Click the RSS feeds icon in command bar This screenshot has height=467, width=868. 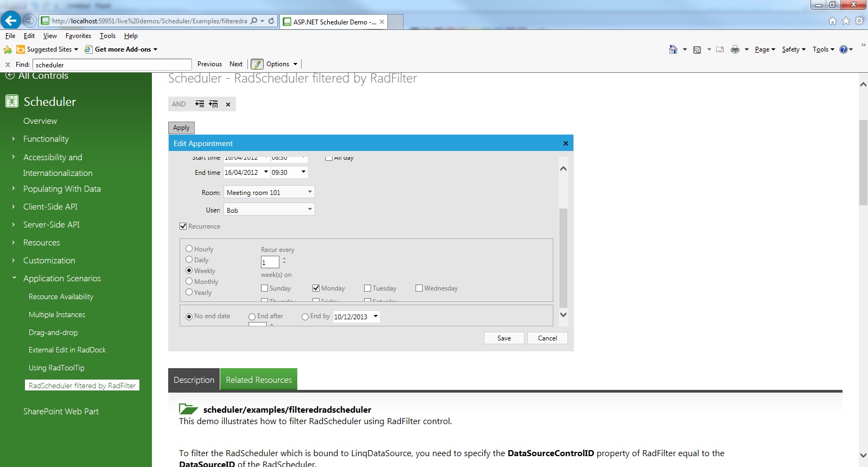coord(697,49)
